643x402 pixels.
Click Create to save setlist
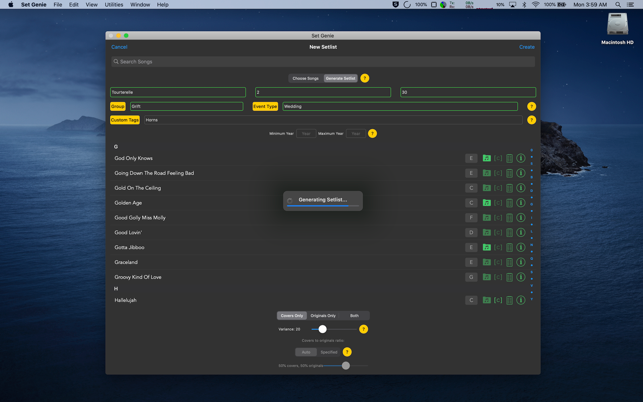click(527, 47)
